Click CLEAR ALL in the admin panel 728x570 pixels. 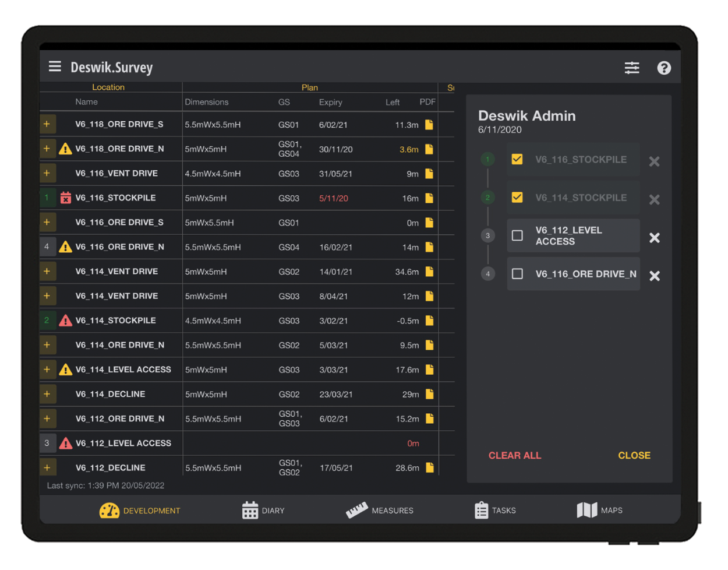coord(515,456)
